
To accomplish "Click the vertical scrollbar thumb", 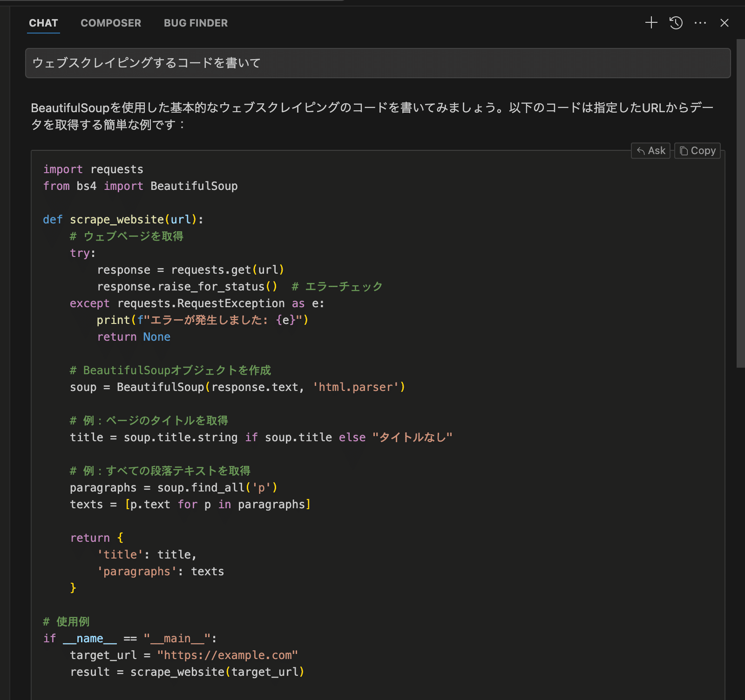I will [740, 203].
